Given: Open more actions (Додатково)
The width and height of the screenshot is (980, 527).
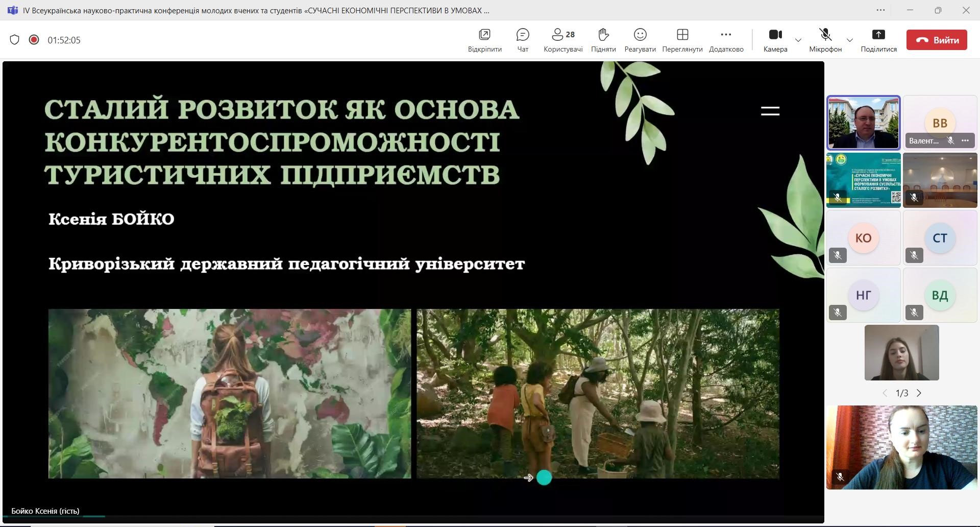Looking at the screenshot, I should point(726,40).
